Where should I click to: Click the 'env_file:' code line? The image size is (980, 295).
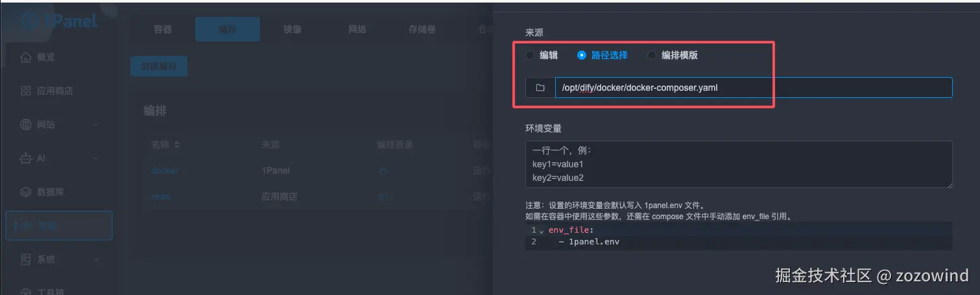tap(571, 230)
